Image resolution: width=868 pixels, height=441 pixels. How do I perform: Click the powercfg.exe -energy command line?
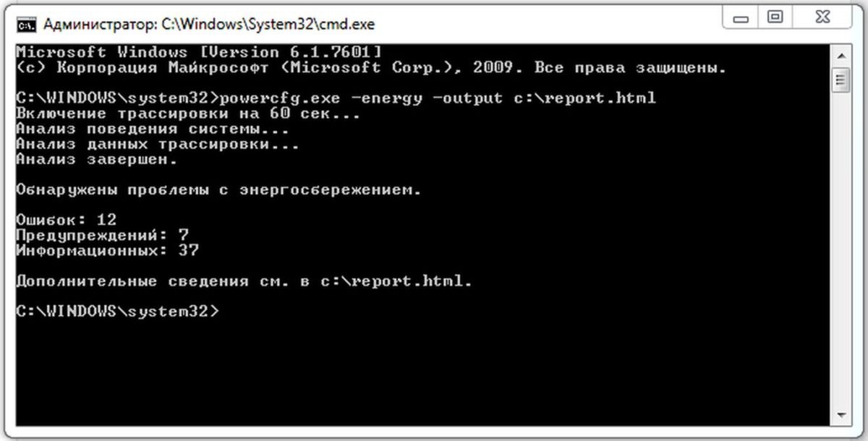click(336, 98)
